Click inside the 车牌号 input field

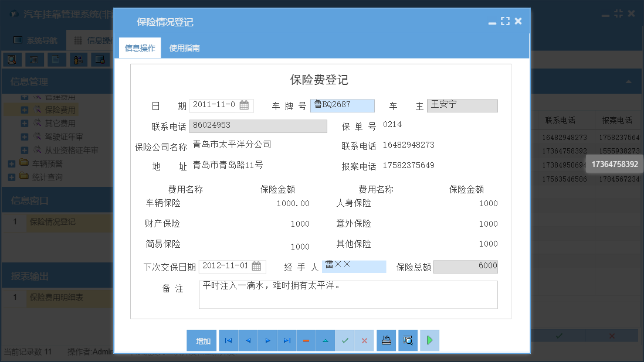[x=342, y=105]
